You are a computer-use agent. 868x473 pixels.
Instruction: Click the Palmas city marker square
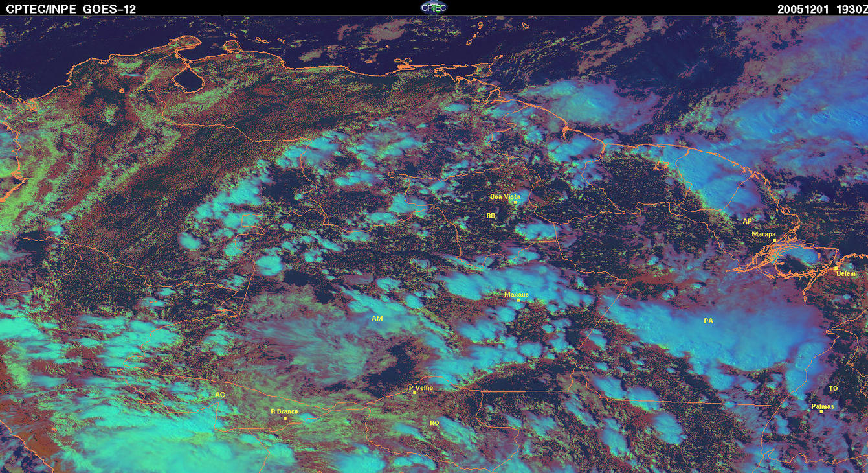(821, 411)
